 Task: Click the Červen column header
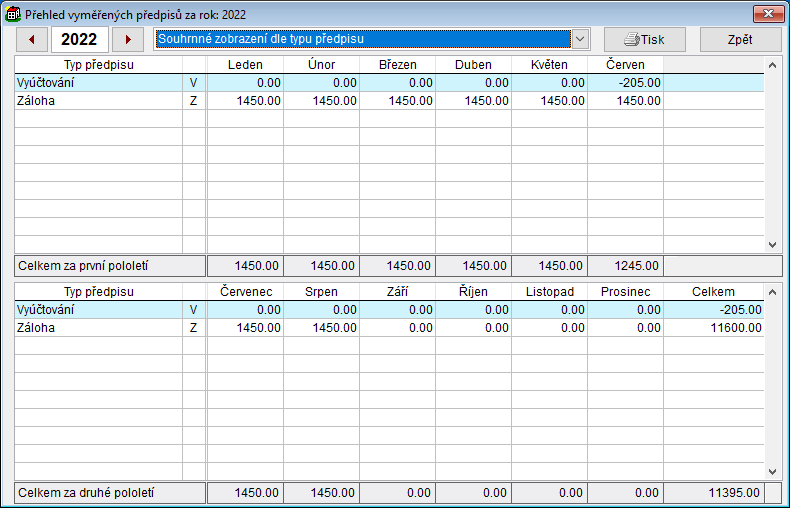(625, 65)
